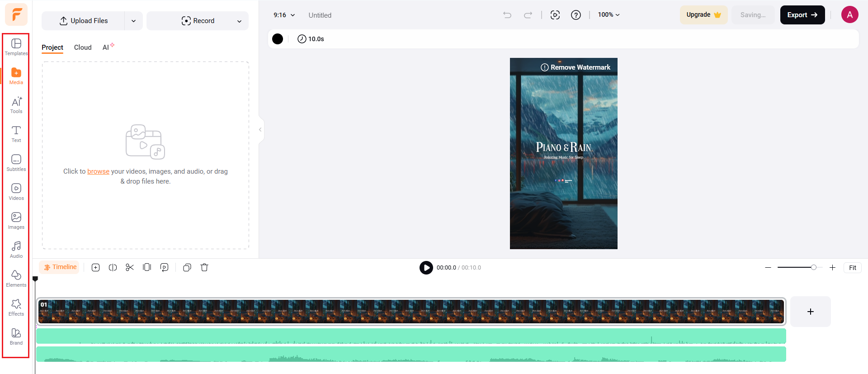Click the Untitled project title field

[320, 15]
